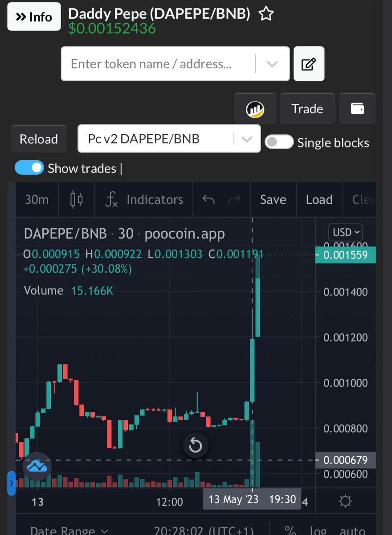The width and height of the screenshot is (392, 535).
Task: Click the Reload button
Action: tap(38, 139)
